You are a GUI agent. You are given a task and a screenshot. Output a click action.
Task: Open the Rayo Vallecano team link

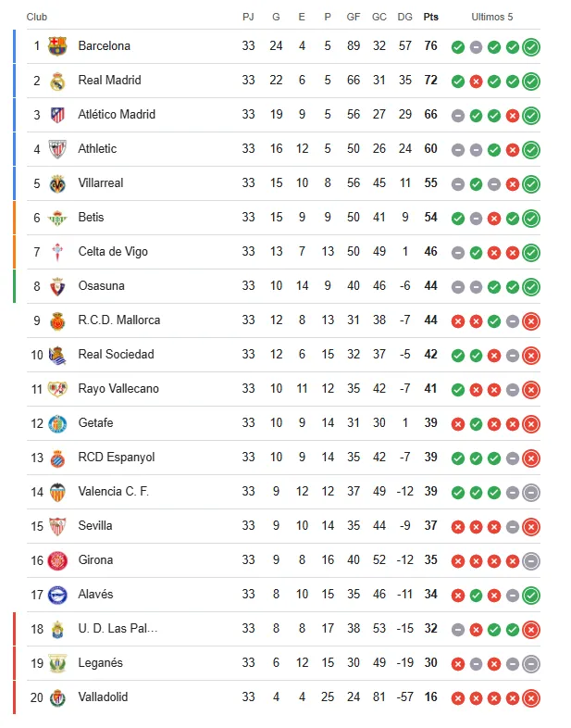pos(118,389)
